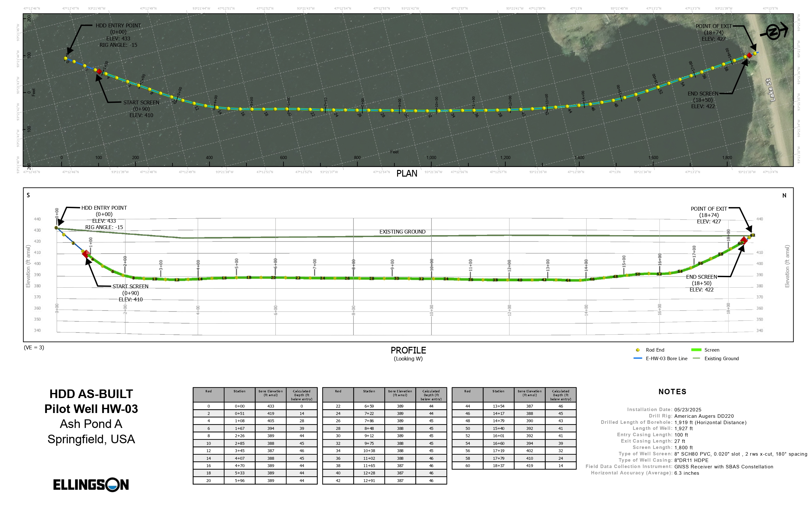Click the red Start Screen diamond in plan view
The height and width of the screenshot is (525, 812).
point(99,71)
